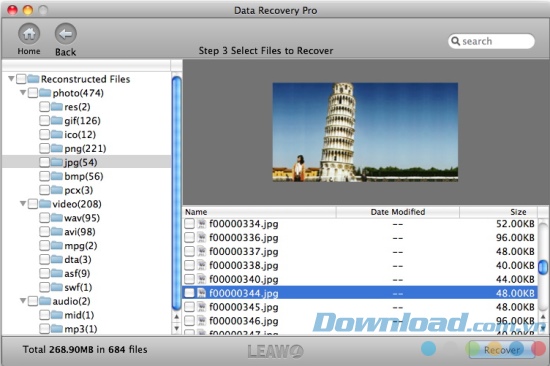Image resolution: width=550 pixels, height=366 pixels.
Task: Click the asf(9) folder icon
Action: pos(56,273)
